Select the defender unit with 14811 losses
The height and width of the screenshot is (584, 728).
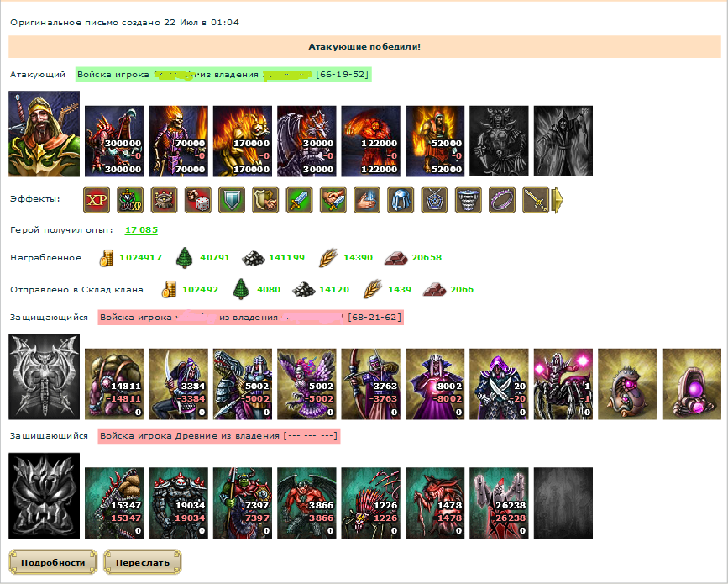[x=114, y=384]
